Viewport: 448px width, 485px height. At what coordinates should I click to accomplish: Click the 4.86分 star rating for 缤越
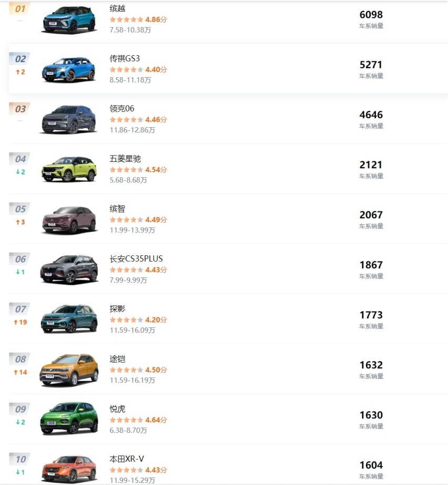click(138, 19)
